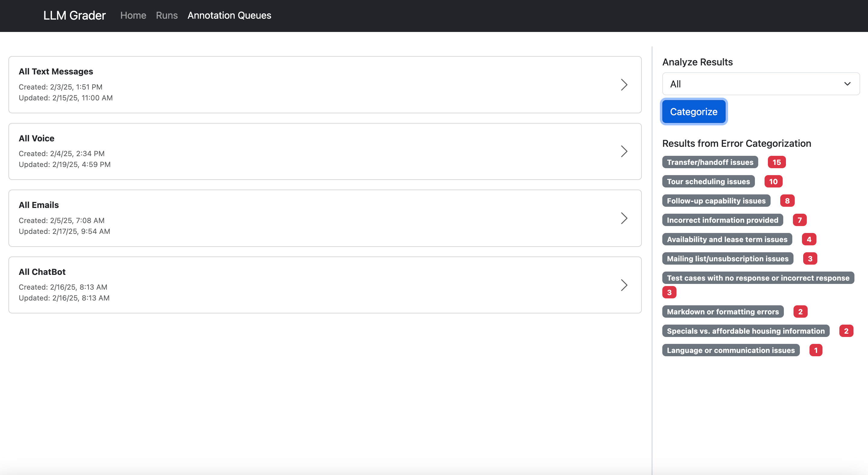
Task: Click the Tour scheduling issues badge
Action: click(x=708, y=181)
